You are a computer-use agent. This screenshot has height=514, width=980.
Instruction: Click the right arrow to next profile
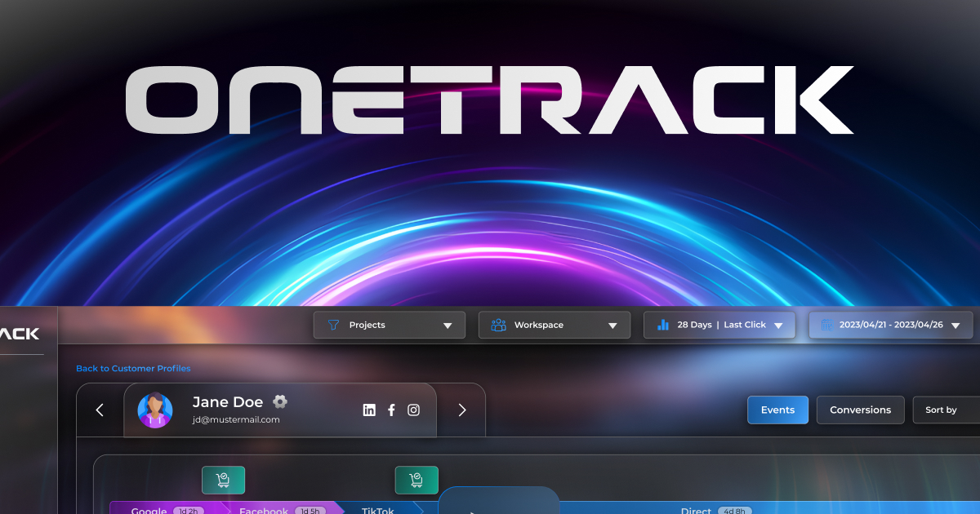[462, 410]
